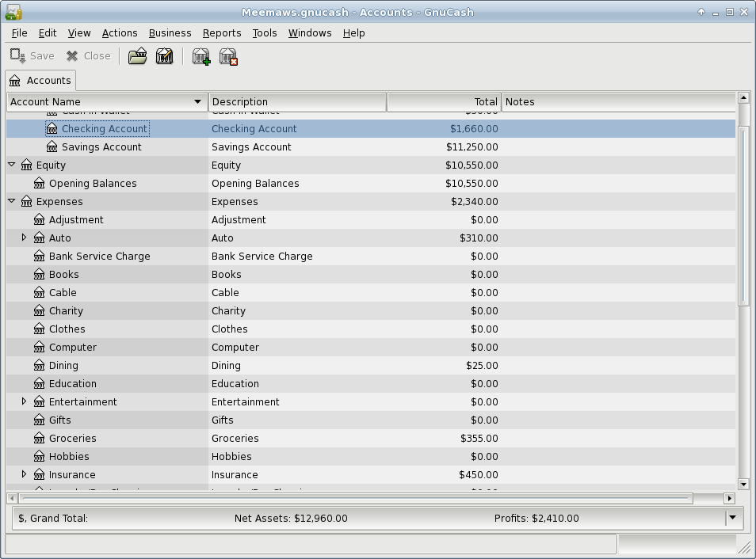
Task: Expand the Insurance sub-accounts
Action: [x=24, y=474]
